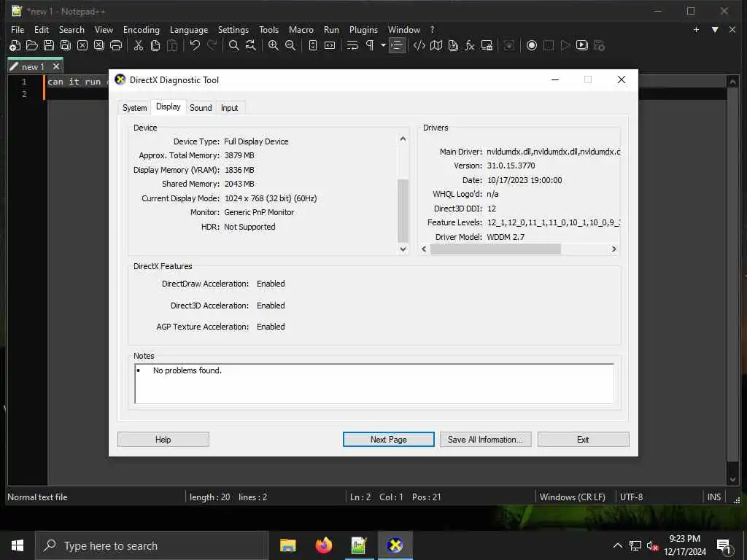747x560 pixels.
Task: Open the pilcrow icon dropdown arrow
Action: 383,46
